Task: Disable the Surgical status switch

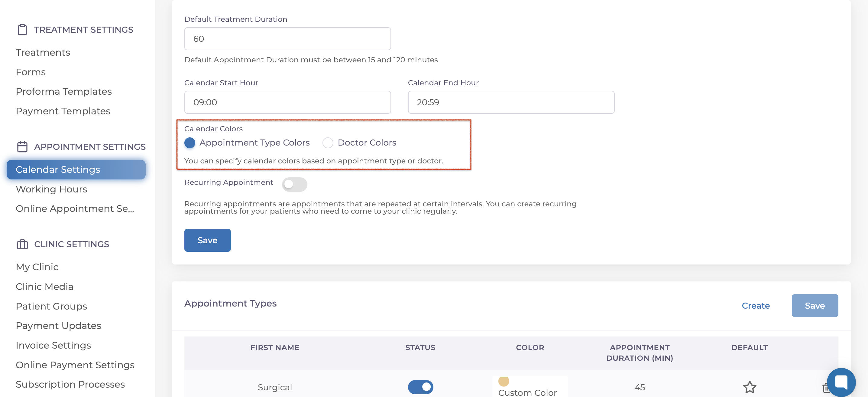Action: [x=420, y=387]
